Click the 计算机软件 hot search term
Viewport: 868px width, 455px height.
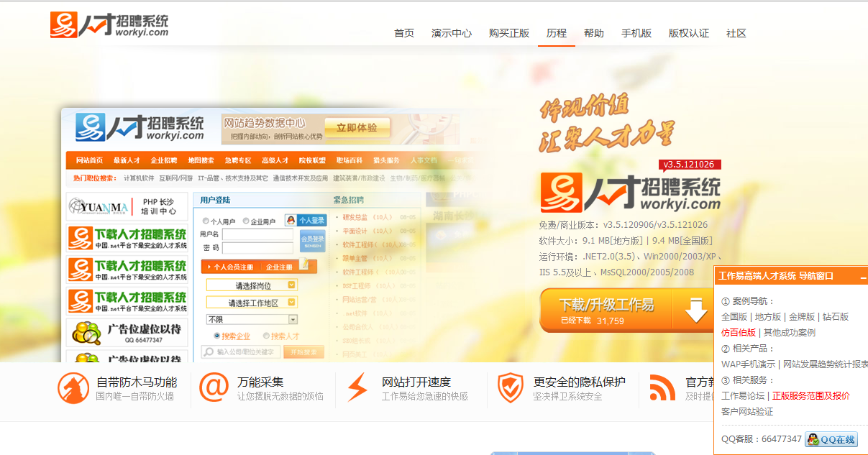click(139, 178)
